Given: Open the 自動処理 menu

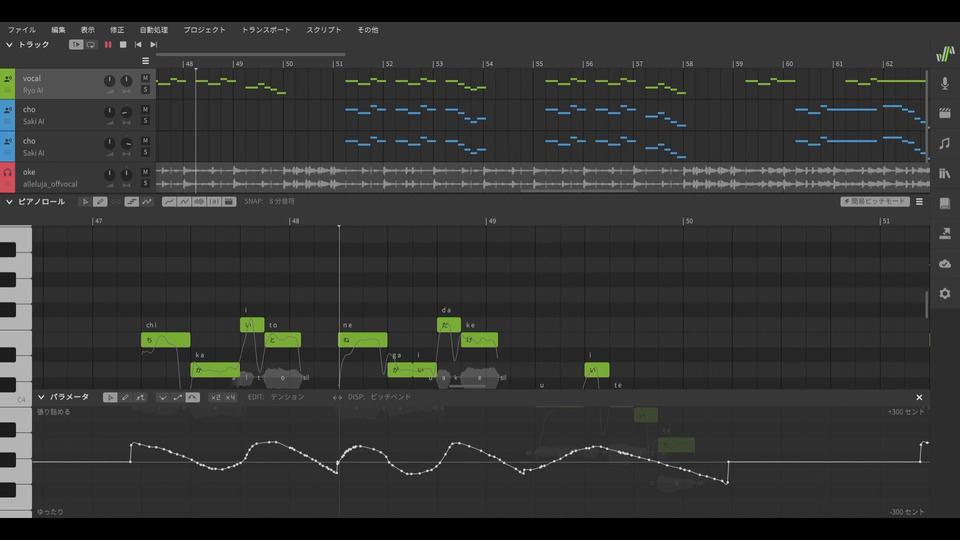Looking at the screenshot, I should click(x=154, y=29).
